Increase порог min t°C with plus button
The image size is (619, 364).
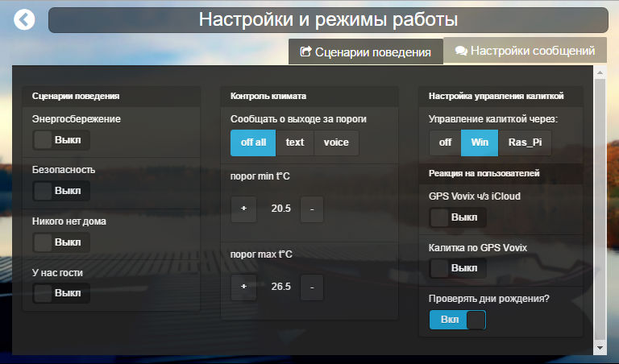point(243,209)
